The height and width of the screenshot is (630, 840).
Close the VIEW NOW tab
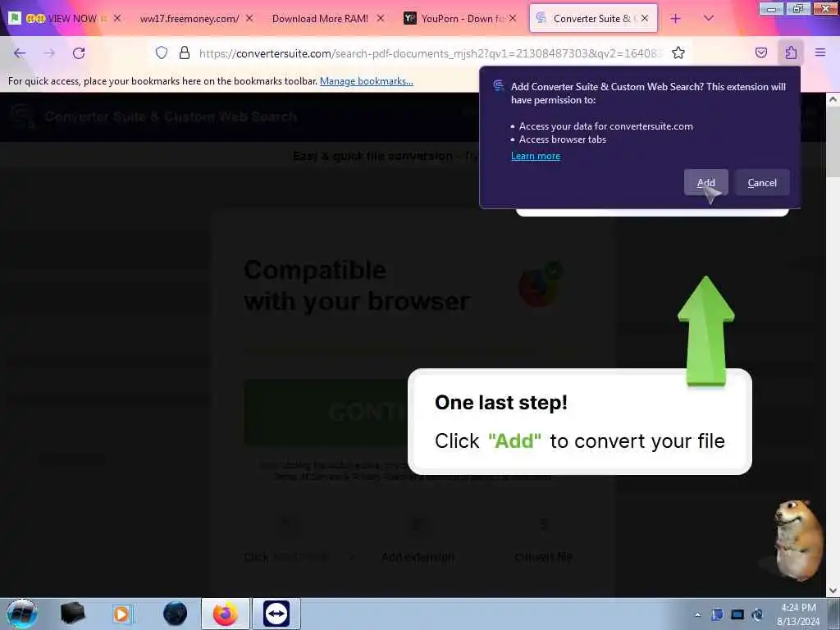[x=117, y=18]
